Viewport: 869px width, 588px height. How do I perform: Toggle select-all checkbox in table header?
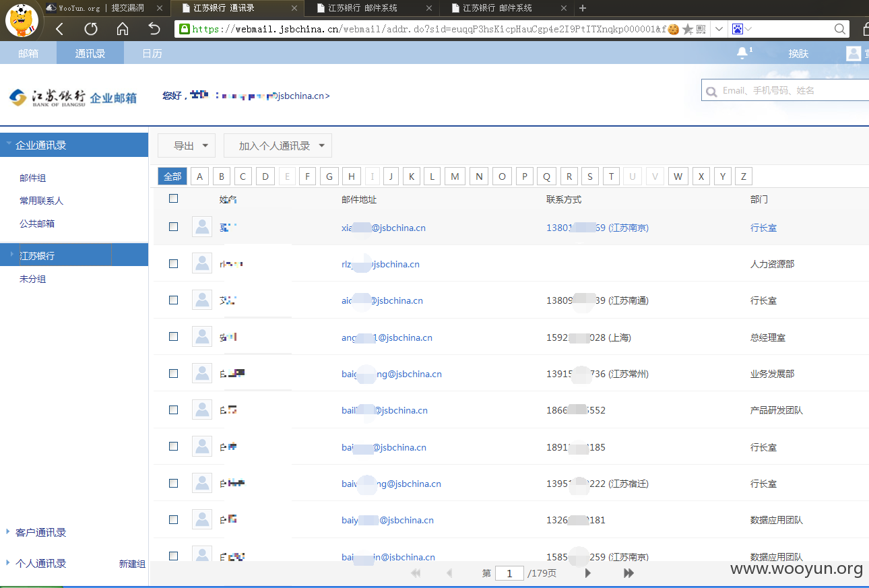tap(174, 198)
